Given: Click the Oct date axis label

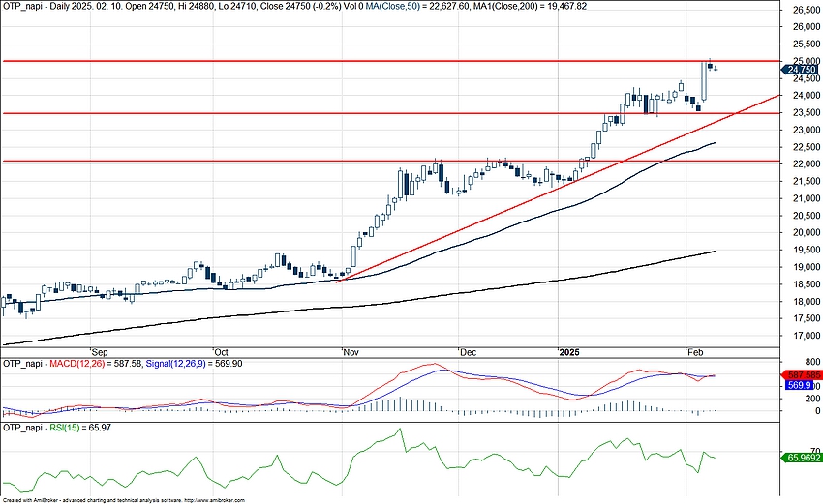Looking at the screenshot, I should coord(221,352).
